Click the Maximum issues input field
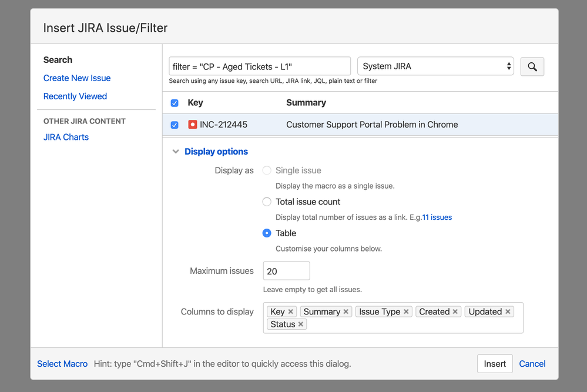Screen dimensions: 587x392 click(286, 271)
